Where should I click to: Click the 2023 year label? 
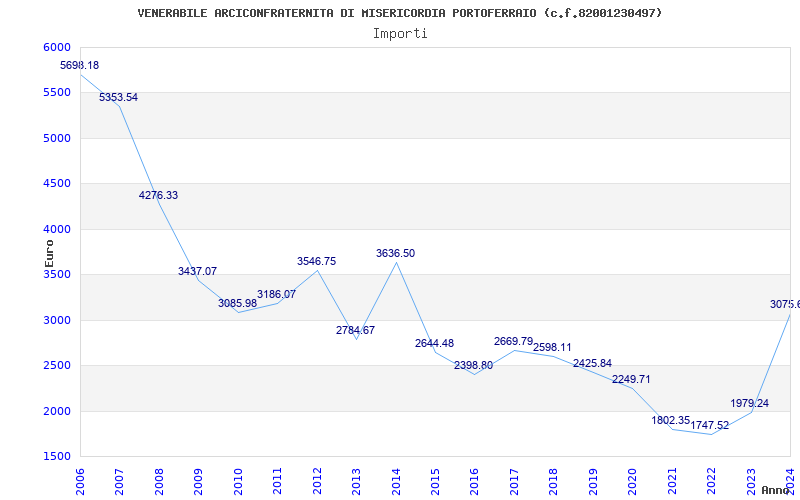(x=751, y=482)
